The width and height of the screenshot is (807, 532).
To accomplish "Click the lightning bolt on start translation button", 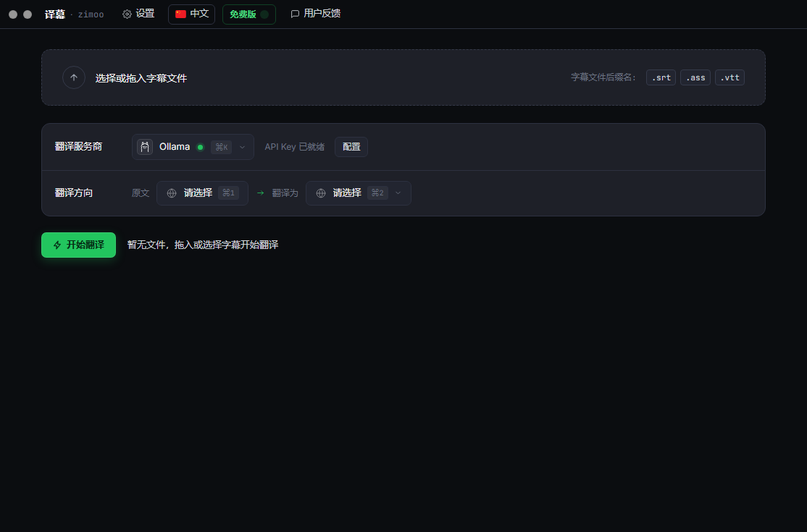I will click(x=57, y=245).
